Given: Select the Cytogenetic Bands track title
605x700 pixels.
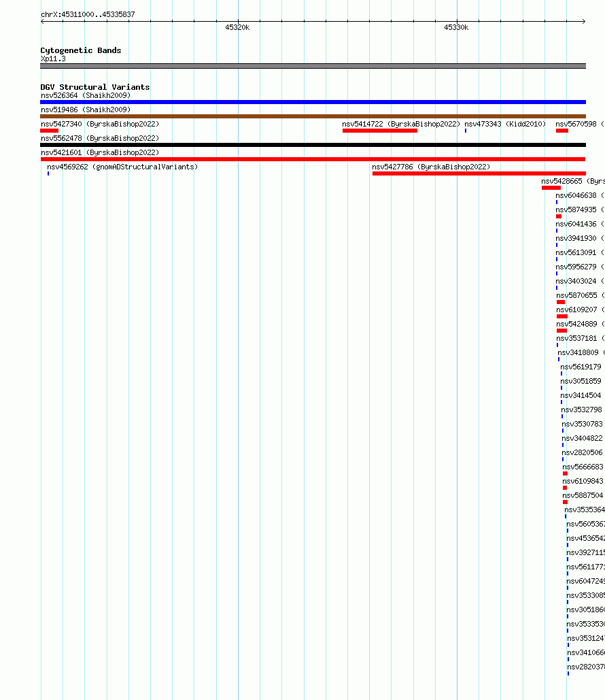Looking at the screenshot, I should (81, 50).
